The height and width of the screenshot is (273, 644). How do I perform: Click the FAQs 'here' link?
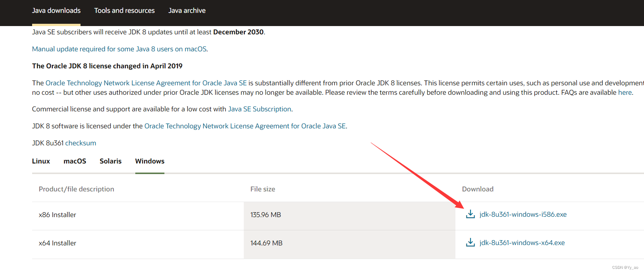coord(625,93)
